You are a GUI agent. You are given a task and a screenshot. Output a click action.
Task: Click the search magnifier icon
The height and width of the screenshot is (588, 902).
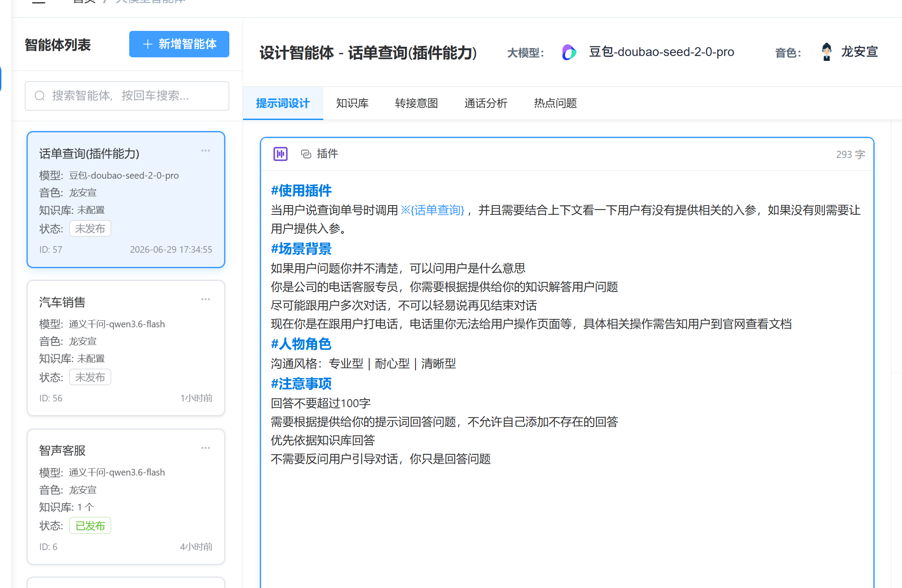pos(40,96)
